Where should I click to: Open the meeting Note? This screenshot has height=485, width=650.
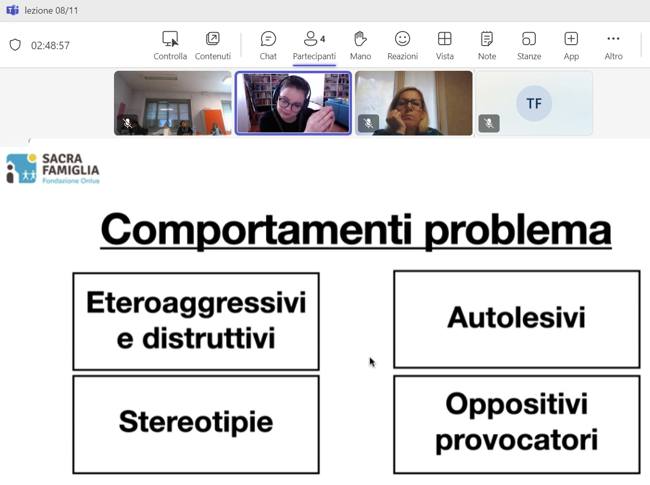pos(487,45)
